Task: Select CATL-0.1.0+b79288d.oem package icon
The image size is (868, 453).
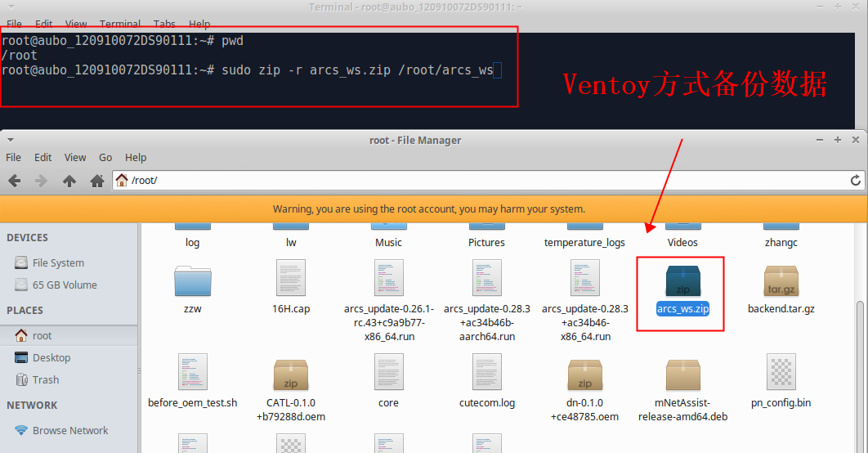Action: click(291, 375)
